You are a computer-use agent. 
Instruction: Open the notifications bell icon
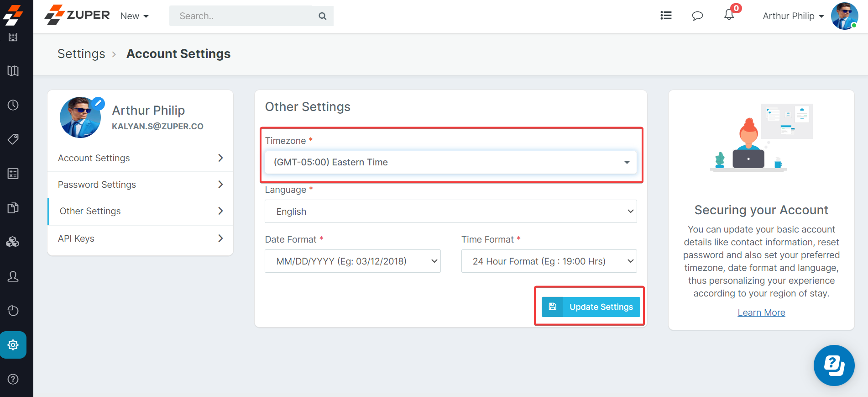tap(729, 16)
